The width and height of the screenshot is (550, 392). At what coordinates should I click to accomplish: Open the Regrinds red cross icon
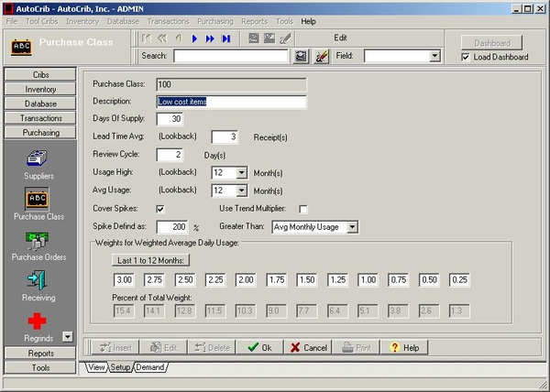(38, 321)
